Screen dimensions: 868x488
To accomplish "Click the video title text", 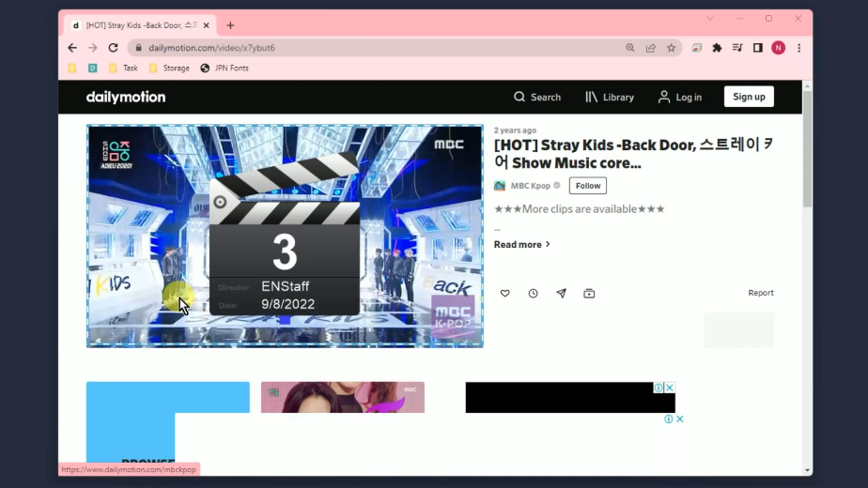I will coord(634,154).
